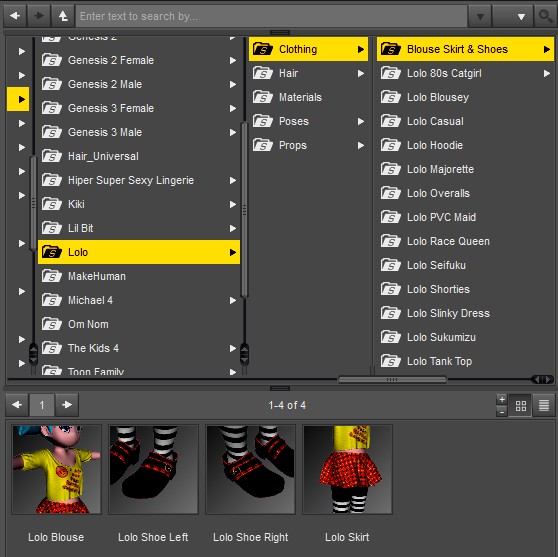558x557 pixels.
Task: Expand the Lolo 80s Catgirl submenu arrow
Action: [x=547, y=73]
